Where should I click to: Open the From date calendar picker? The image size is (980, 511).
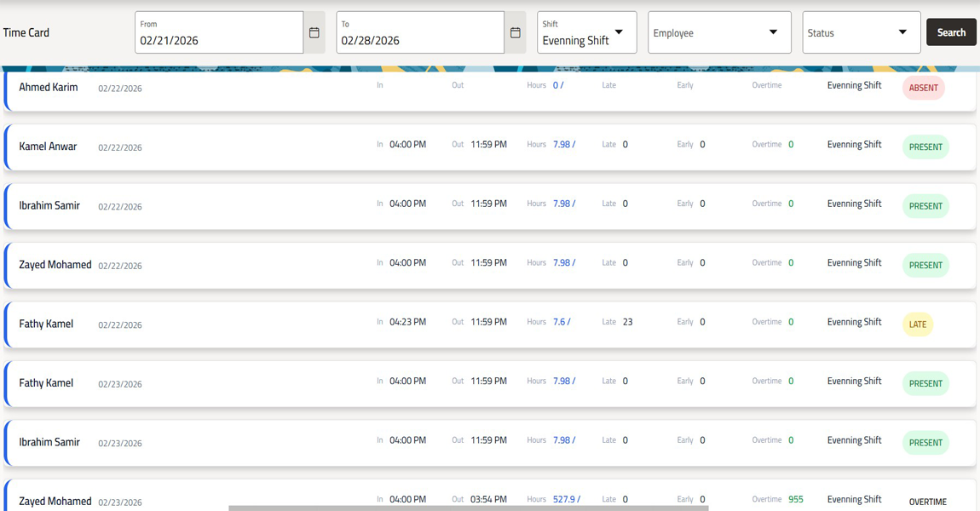click(x=314, y=32)
